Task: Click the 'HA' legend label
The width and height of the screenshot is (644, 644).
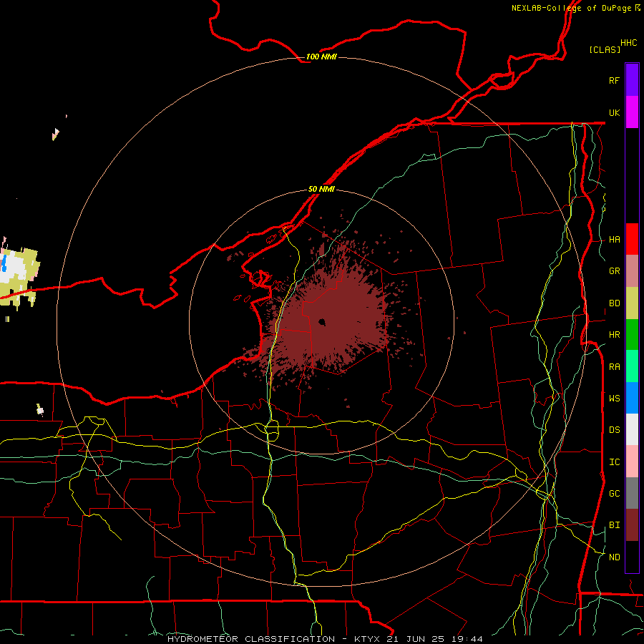Action: coord(614,240)
